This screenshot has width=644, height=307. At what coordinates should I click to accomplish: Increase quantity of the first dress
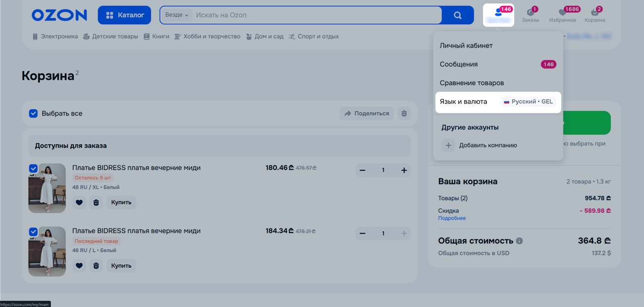pyautogui.click(x=404, y=171)
